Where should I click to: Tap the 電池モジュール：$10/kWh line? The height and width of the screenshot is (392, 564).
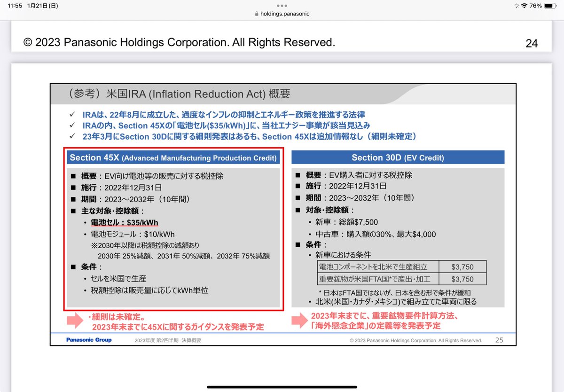pyautogui.click(x=133, y=234)
